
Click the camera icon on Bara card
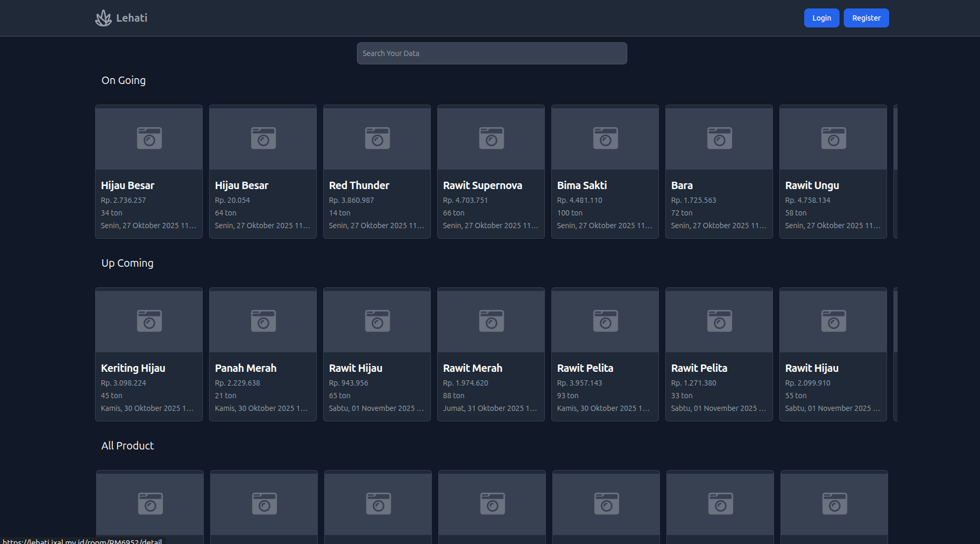[719, 138]
